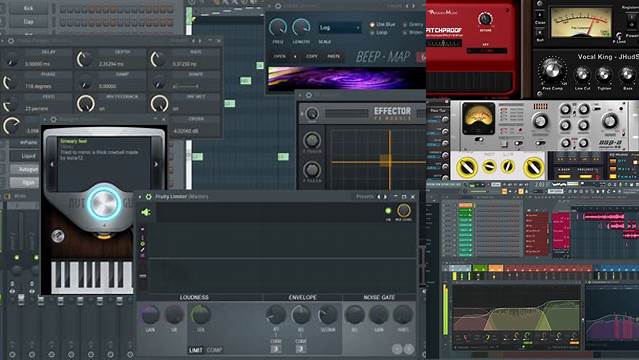
Task: Click the Copy button in BeepMap
Action: [312, 56]
